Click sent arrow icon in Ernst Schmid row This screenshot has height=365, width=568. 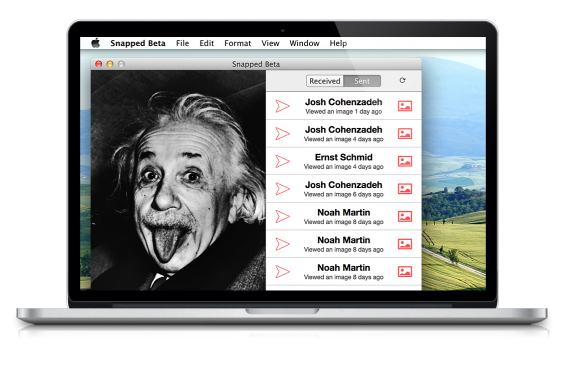click(283, 161)
